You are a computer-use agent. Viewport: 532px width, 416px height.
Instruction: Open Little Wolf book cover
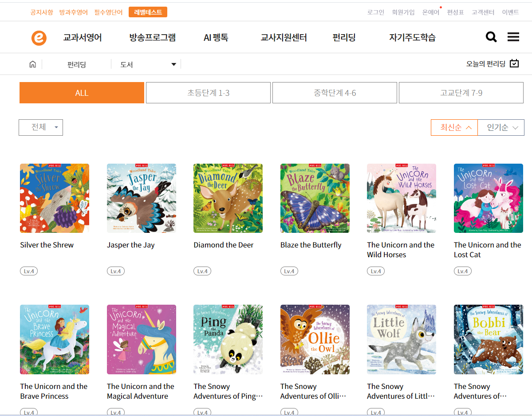(x=402, y=339)
